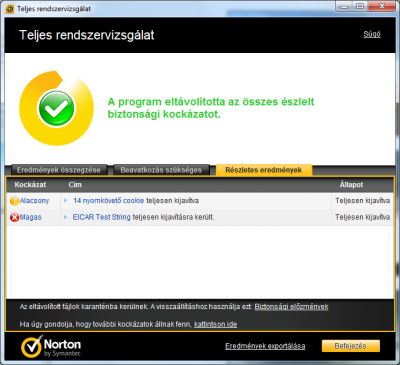Click Teljesen kijavítva status in EICAR row
The height and width of the screenshot is (365, 400).
(362, 217)
